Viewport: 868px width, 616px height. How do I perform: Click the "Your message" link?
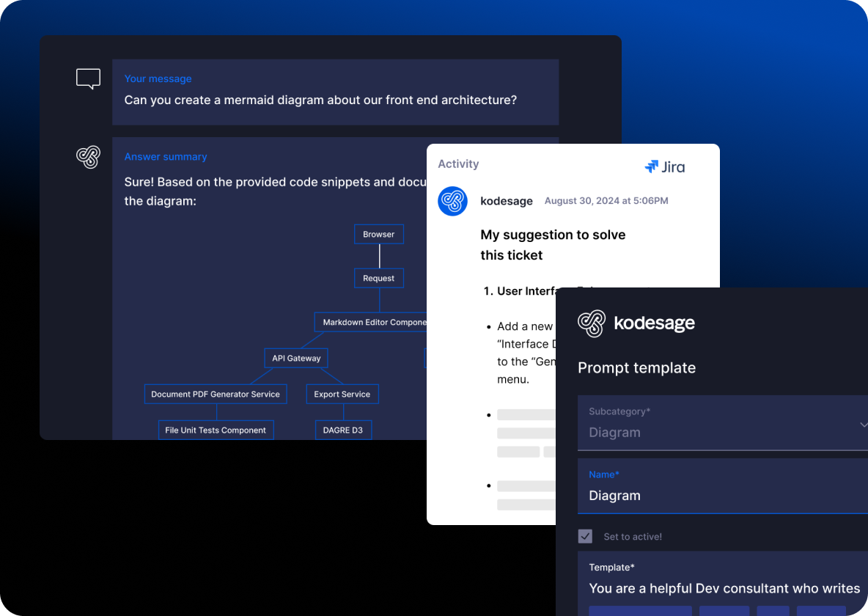[158, 78]
